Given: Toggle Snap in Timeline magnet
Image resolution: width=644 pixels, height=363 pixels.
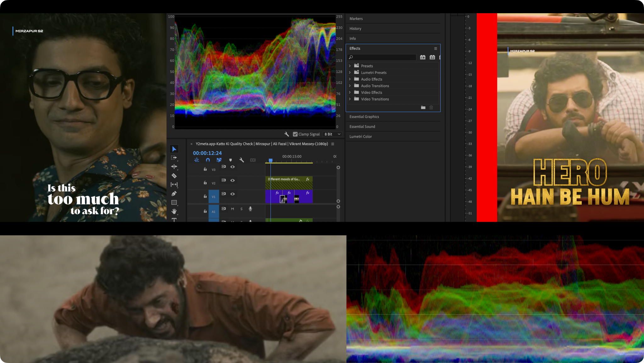Looking at the screenshot, I should [208, 160].
